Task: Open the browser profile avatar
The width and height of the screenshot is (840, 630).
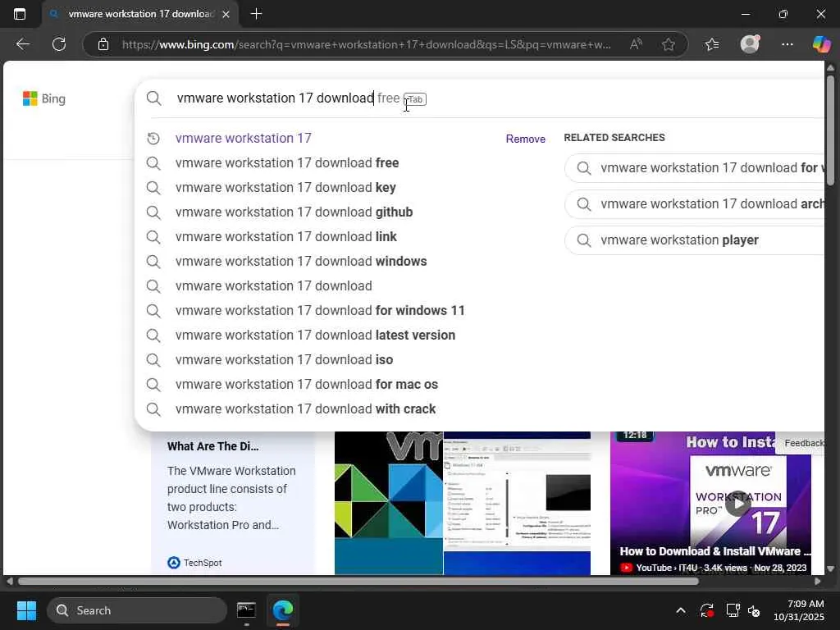Action: click(x=750, y=44)
